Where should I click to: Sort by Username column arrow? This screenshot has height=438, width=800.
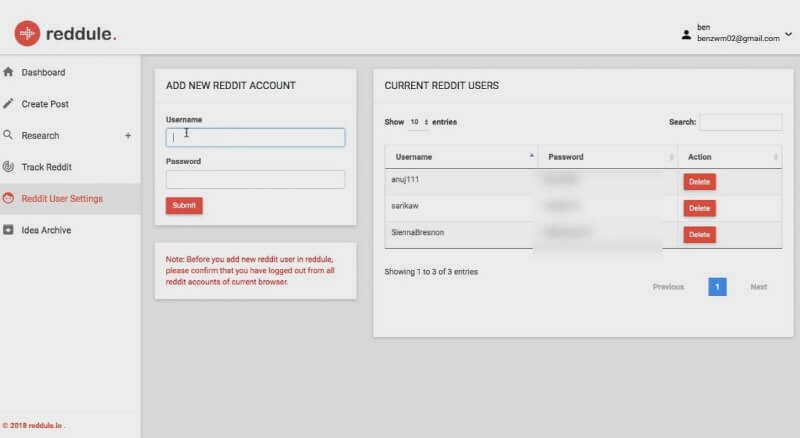(x=532, y=156)
